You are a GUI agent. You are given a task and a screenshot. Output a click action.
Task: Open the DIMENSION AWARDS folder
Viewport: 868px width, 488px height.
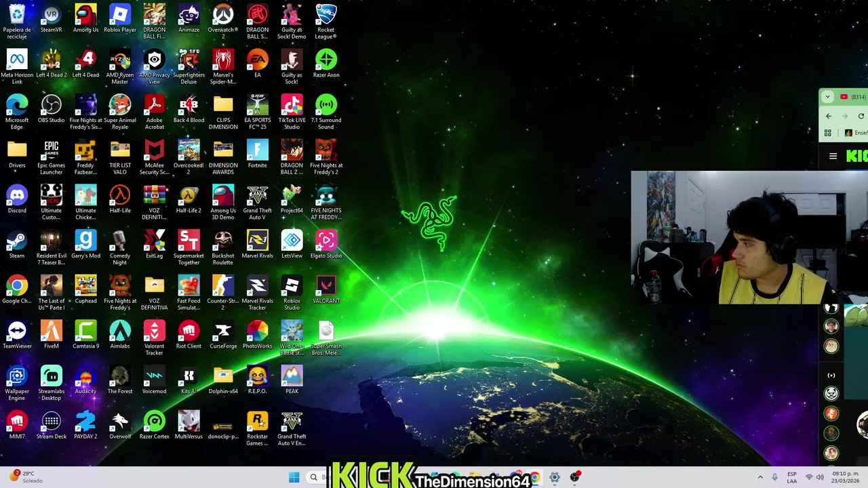(223, 157)
